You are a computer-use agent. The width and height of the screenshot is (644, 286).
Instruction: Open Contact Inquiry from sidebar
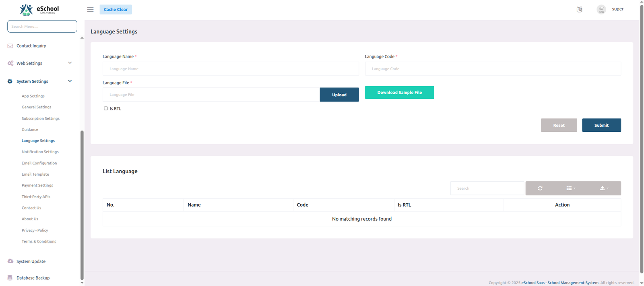tap(31, 46)
